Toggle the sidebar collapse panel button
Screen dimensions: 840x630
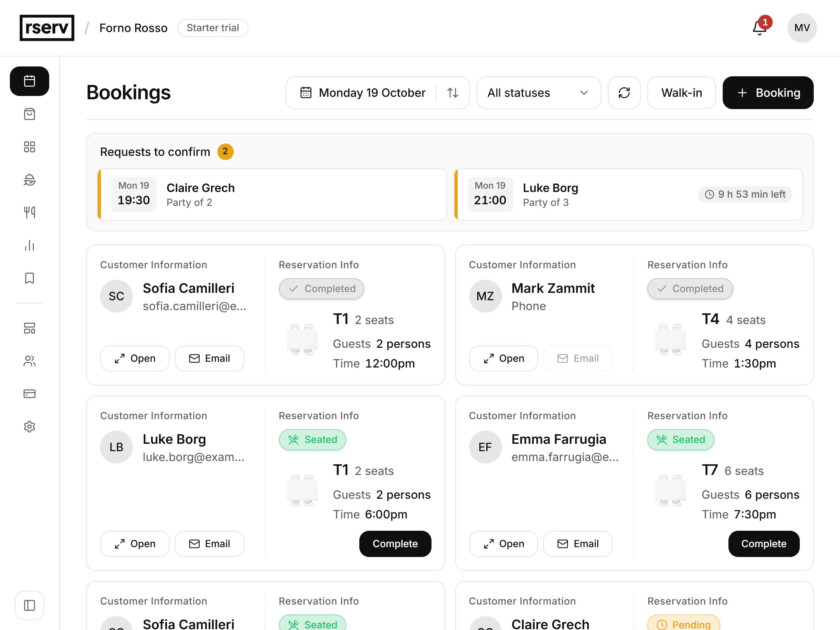click(x=29, y=605)
